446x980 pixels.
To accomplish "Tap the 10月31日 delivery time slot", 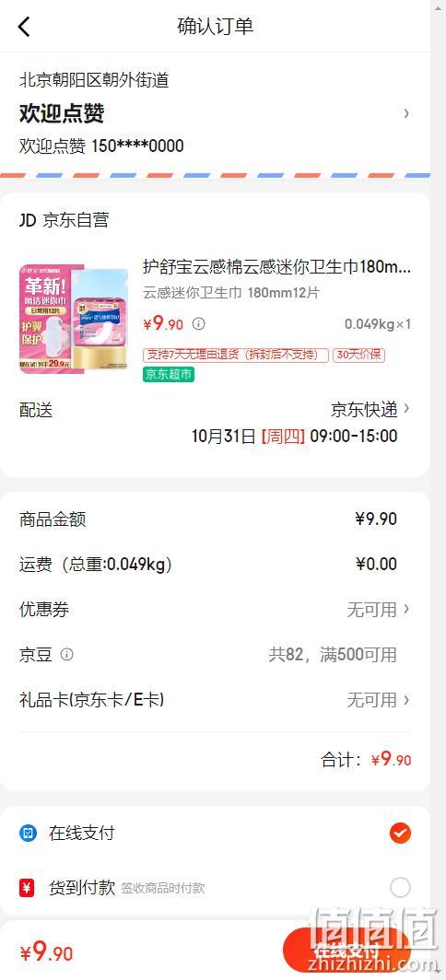I will click(295, 437).
